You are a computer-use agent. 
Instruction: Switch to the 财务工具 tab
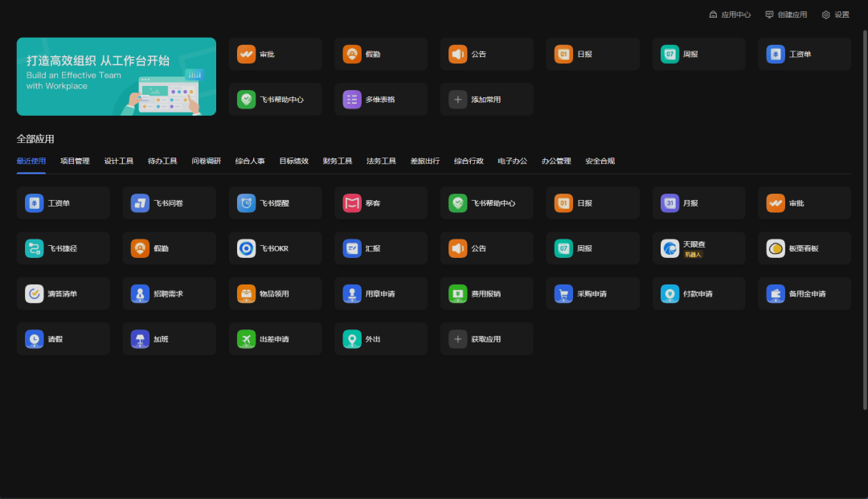click(x=337, y=161)
